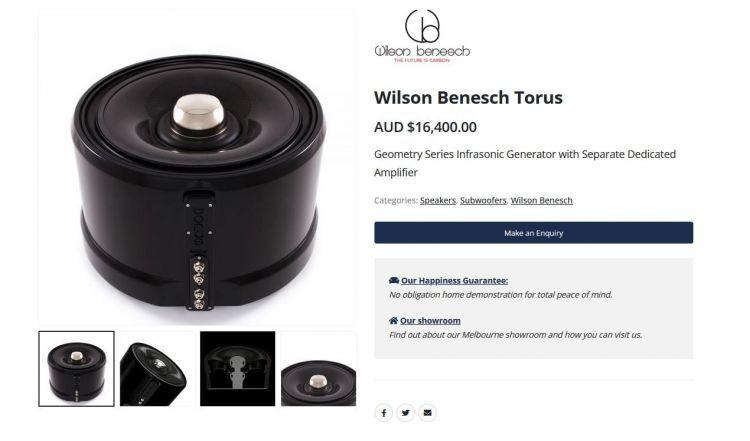Follow the Our showroom link
750x441 pixels.
430,321
